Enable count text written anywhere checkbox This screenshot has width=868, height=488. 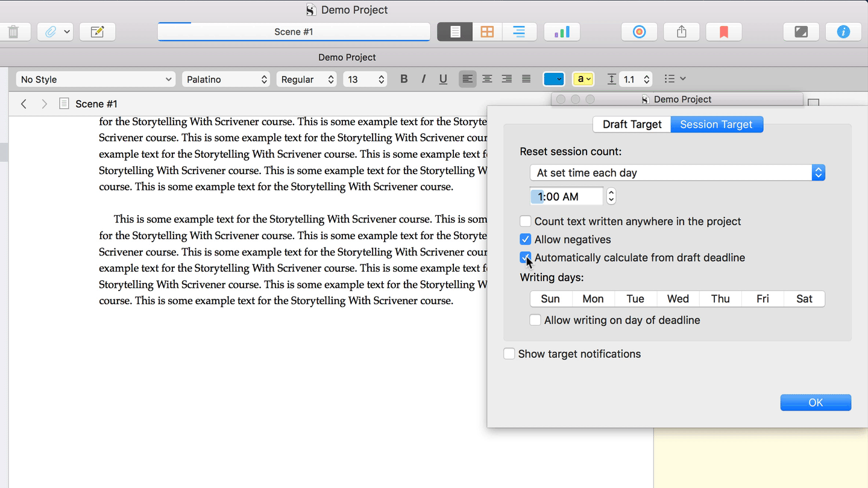coord(526,221)
